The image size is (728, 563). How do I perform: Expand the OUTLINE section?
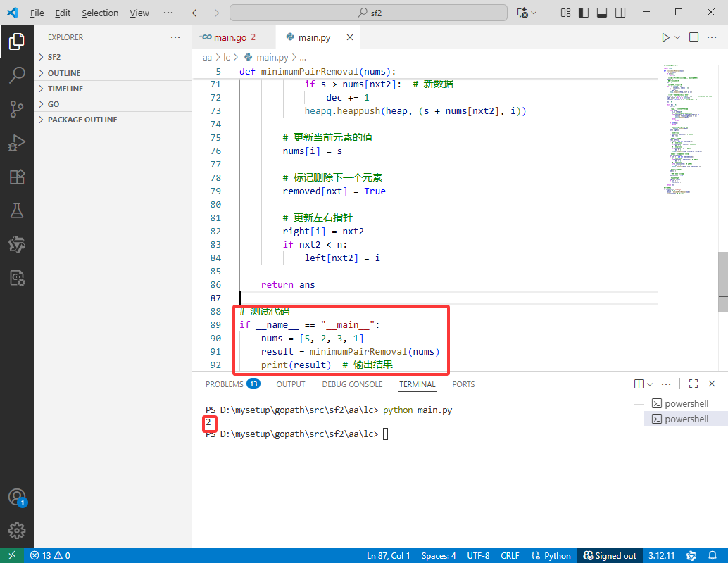[113, 73]
